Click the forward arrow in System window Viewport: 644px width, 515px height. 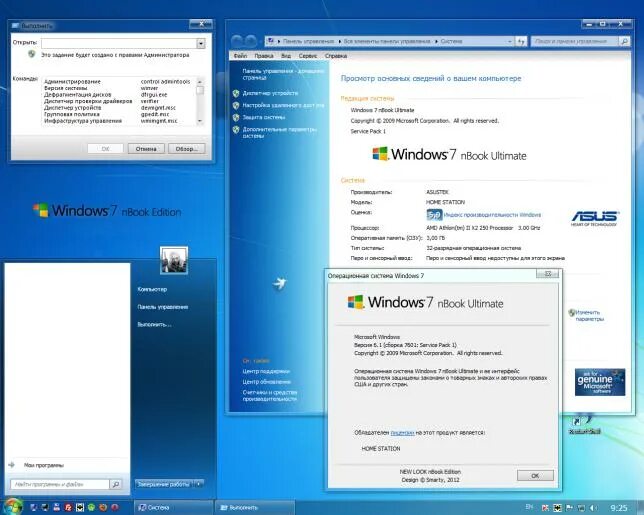pos(251,41)
